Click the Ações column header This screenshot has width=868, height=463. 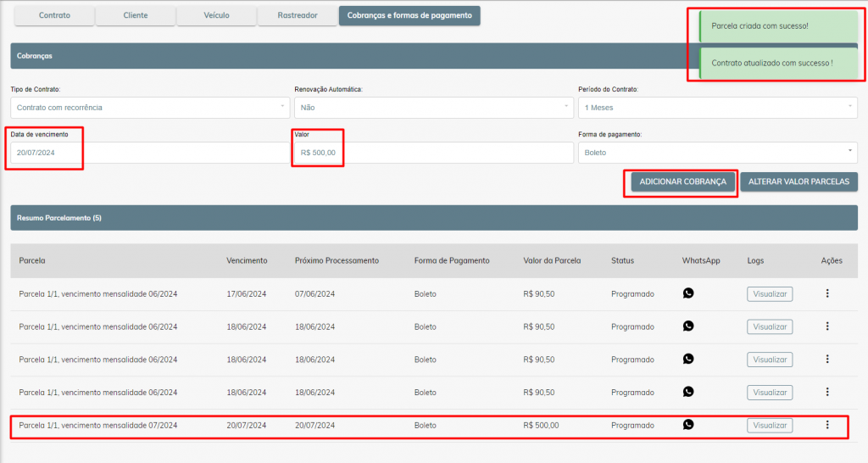[x=832, y=260]
